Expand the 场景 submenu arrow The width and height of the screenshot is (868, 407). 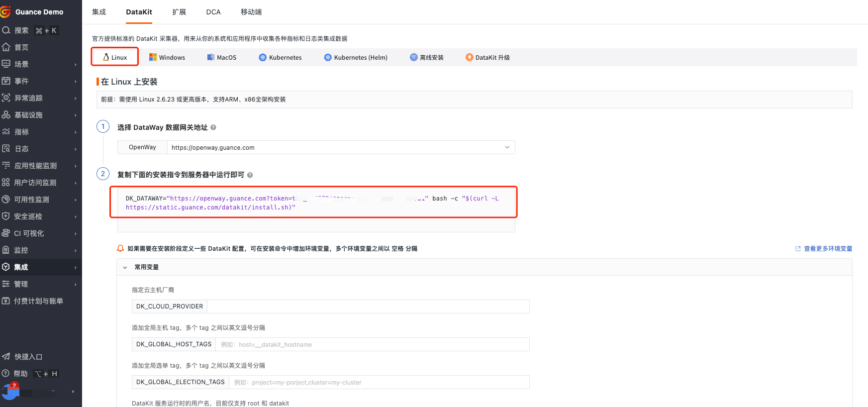76,65
